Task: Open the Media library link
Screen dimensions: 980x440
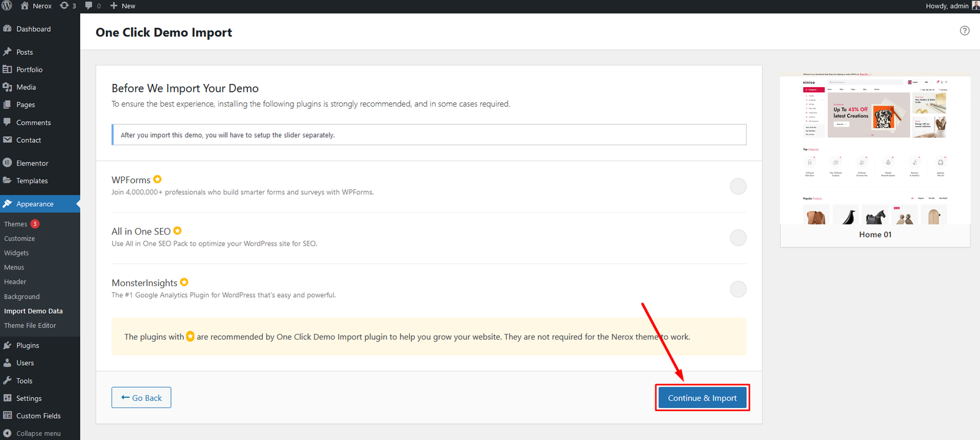Action: (26, 87)
